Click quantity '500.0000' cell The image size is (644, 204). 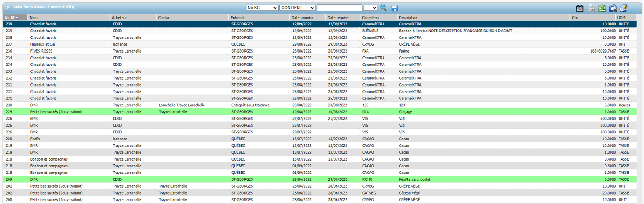click(608, 119)
